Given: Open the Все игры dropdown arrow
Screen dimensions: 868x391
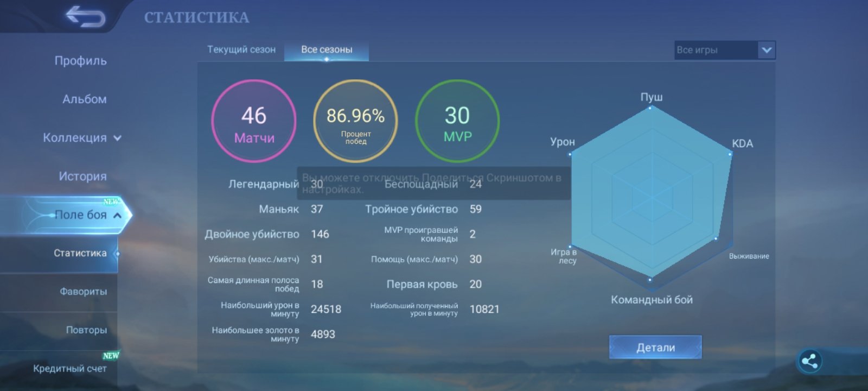Looking at the screenshot, I should point(767,50).
